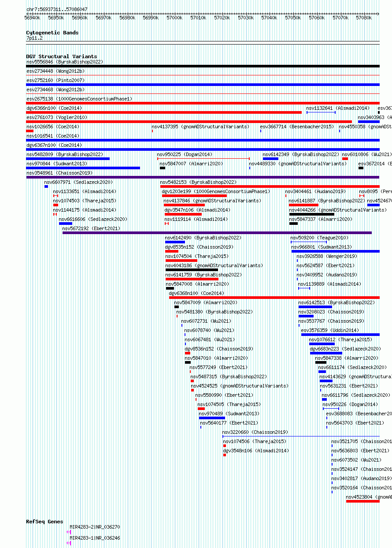
Task: Click nsv5577249 (Ebert2021) label
Action: (218, 367)
